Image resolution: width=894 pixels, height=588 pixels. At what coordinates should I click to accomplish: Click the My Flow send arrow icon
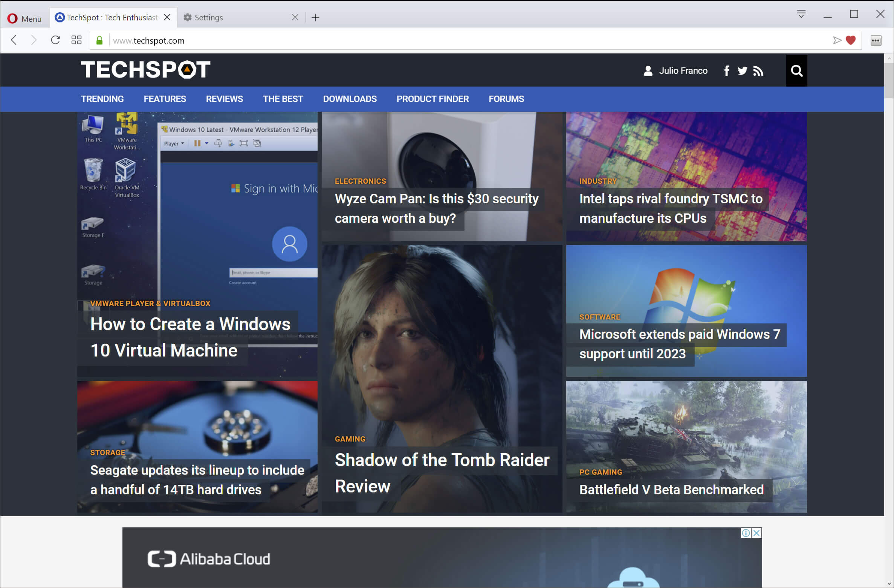click(x=837, y=40)
